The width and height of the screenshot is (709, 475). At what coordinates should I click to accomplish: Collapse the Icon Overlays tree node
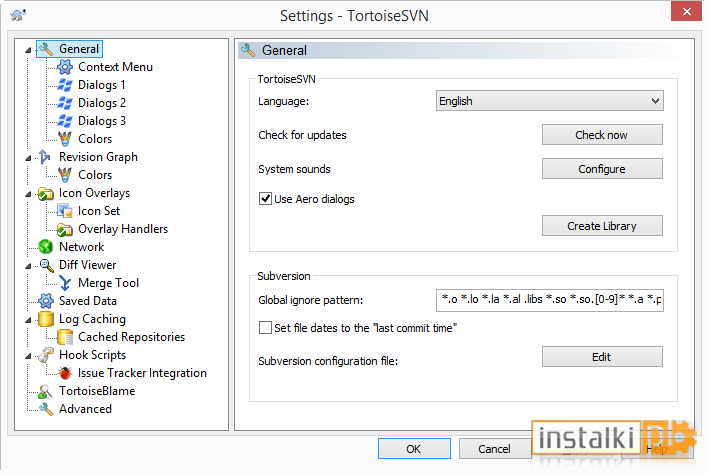click(28, 194)
